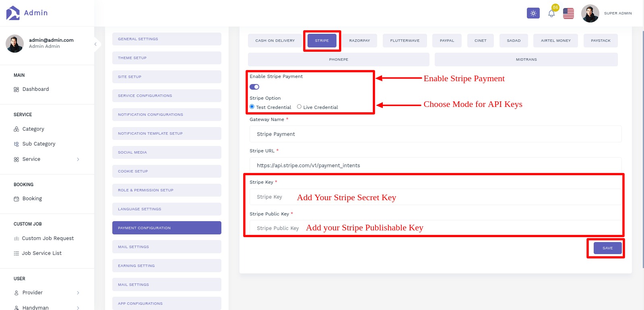The image size is (644, 310).
Task: Click the Admin logo icon
Action: coord(13,13)
